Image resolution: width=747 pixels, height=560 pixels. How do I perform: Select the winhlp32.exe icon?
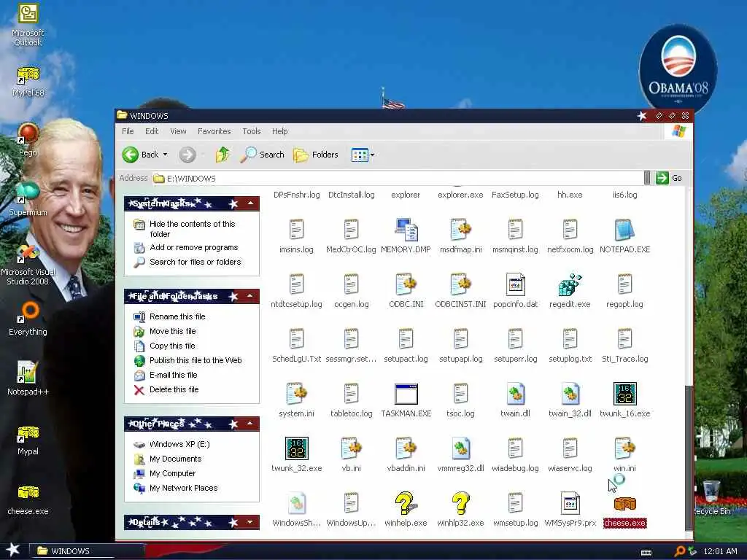[x=461, y=503]
